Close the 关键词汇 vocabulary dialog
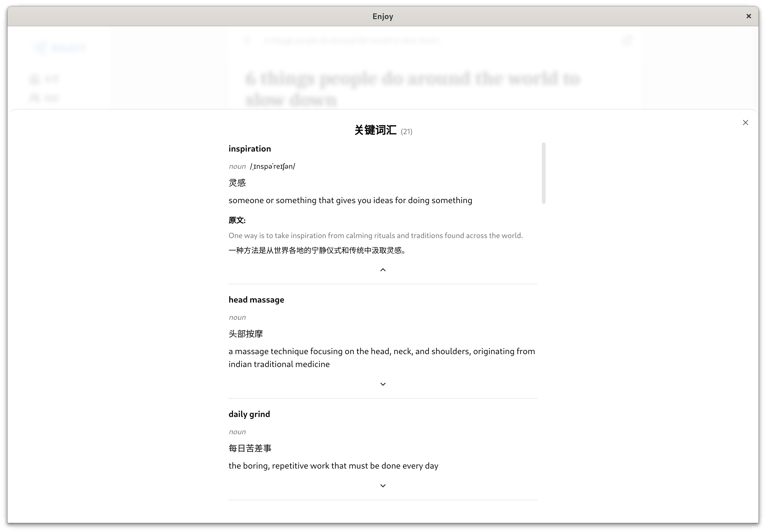766x532 pixels. tap(745, 122)
